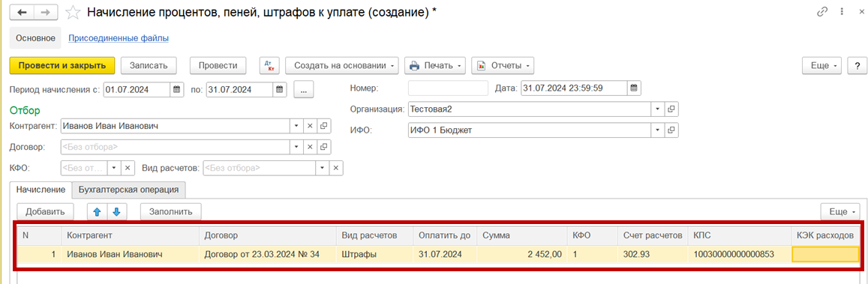Expand the Контрагент dropdown list
The height and width of the screenshot is (284, 868).
297,127
